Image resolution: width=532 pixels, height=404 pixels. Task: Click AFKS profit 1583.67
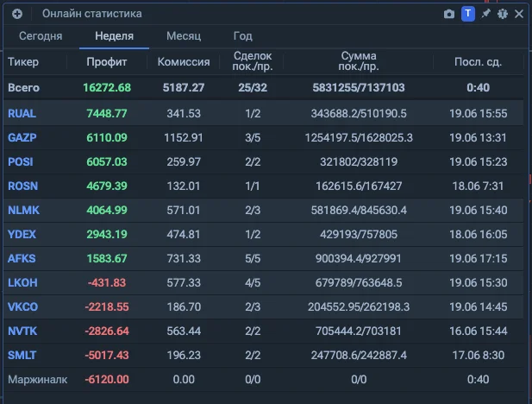107,259
